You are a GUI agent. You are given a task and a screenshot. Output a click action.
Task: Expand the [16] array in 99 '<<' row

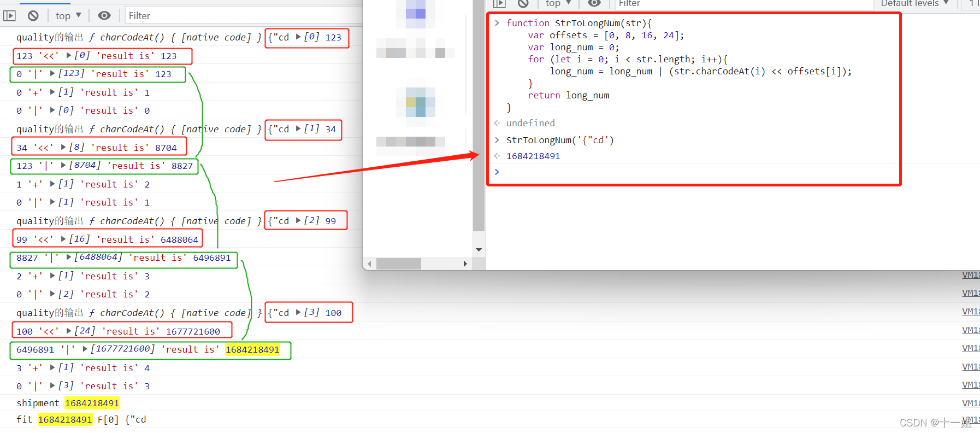point(63,239)
